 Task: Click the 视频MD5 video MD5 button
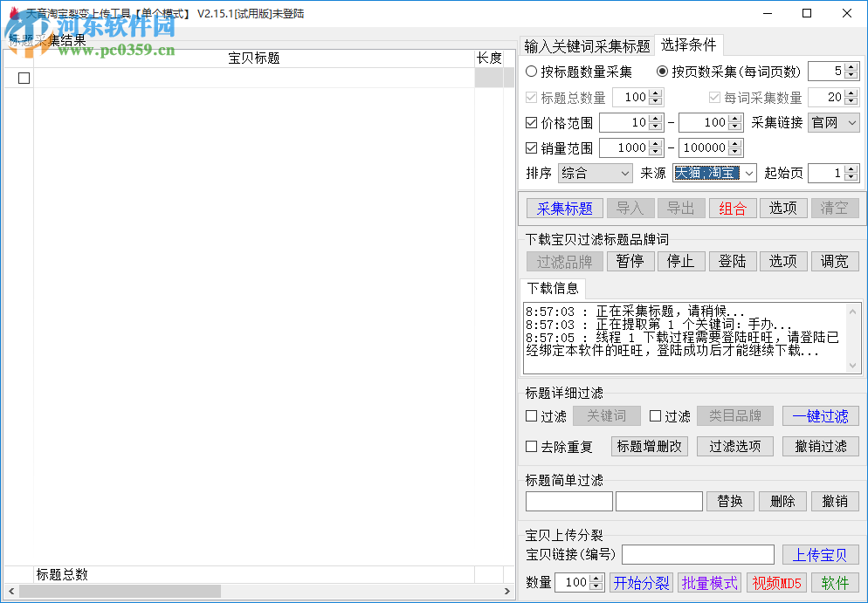tap(776, 582)
